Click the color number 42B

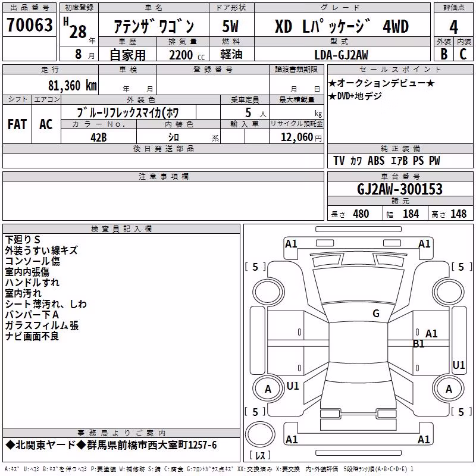(x=98, y=137)
